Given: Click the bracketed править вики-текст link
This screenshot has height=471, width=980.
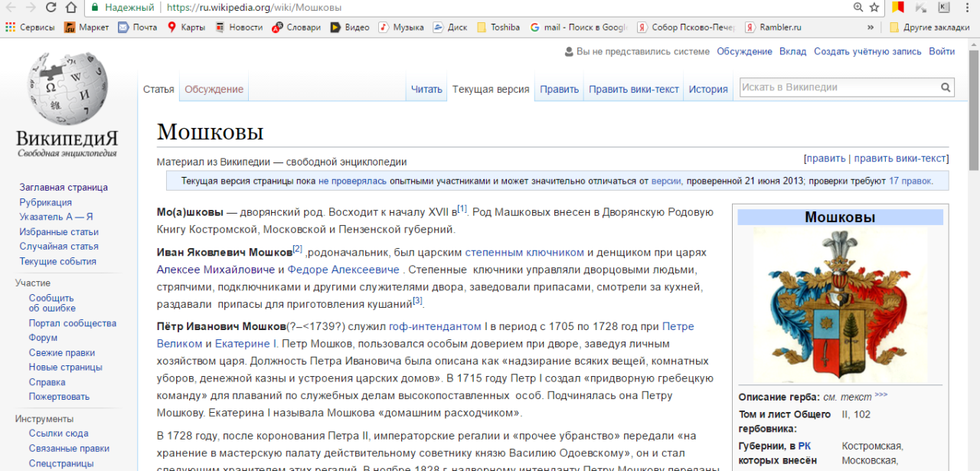Looking at the screenshot, I should click(x=900, y=159).
